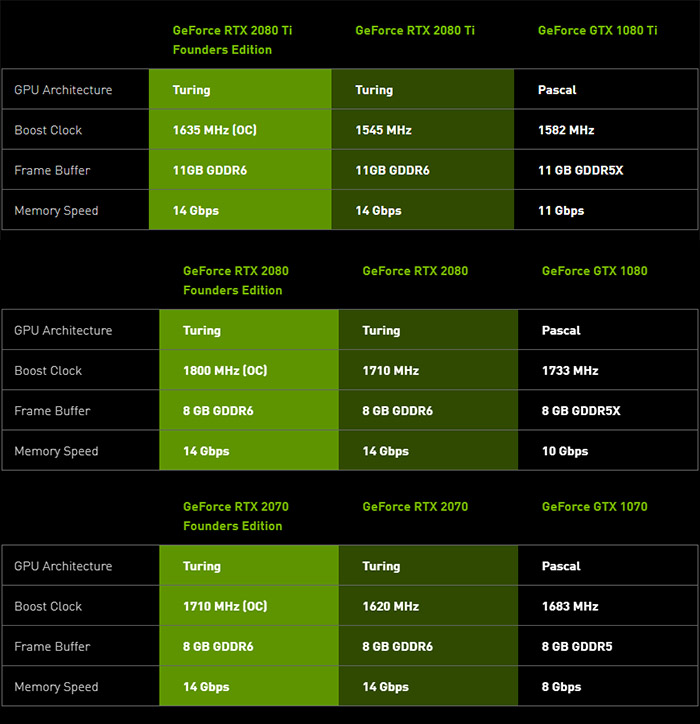This screenshot has width=700, height=724.
Task: Select Boost Clock label in the RTX 2080 table
Action: (x=48, y=371)
